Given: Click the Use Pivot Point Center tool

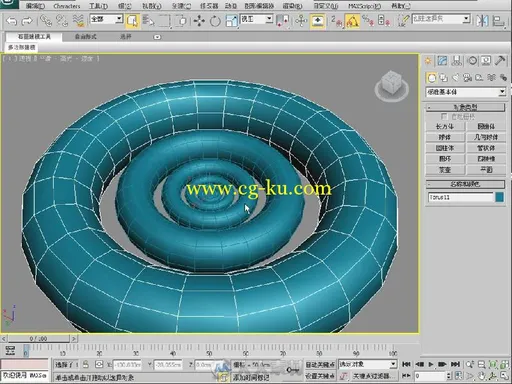Looking at the screenshot, I should [283, 21].
